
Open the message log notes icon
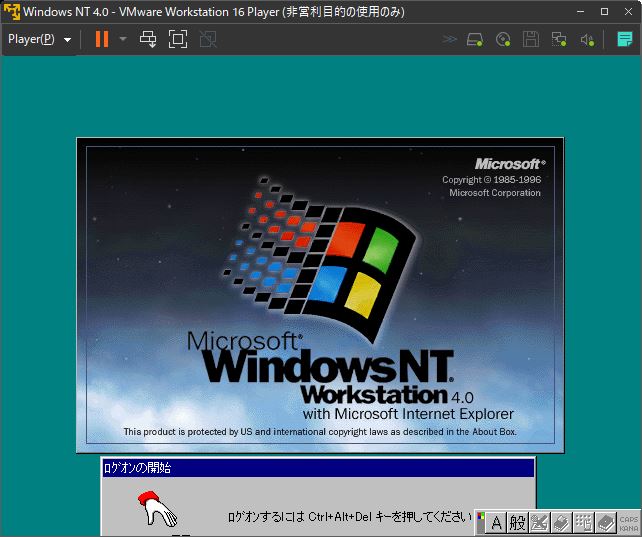pyautogui.click(x=625, y=39)
